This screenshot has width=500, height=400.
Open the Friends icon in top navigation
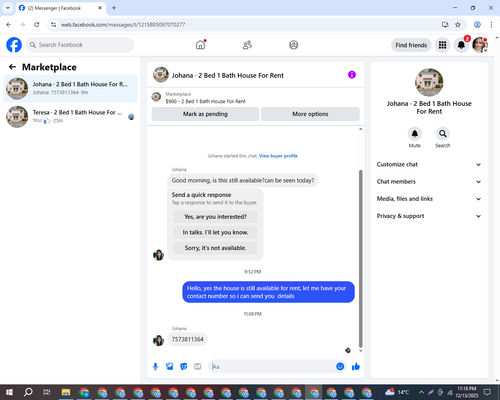(x=247, y=45)
